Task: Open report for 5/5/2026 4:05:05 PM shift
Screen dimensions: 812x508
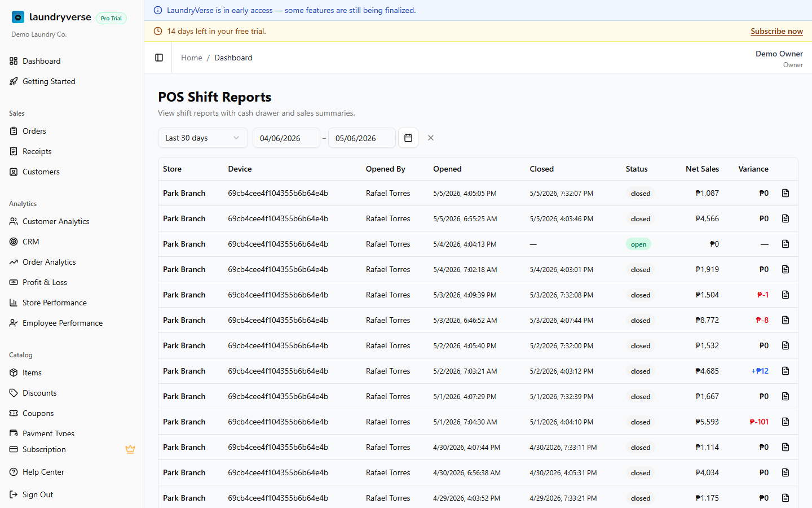Action: (x=785, y=193)
